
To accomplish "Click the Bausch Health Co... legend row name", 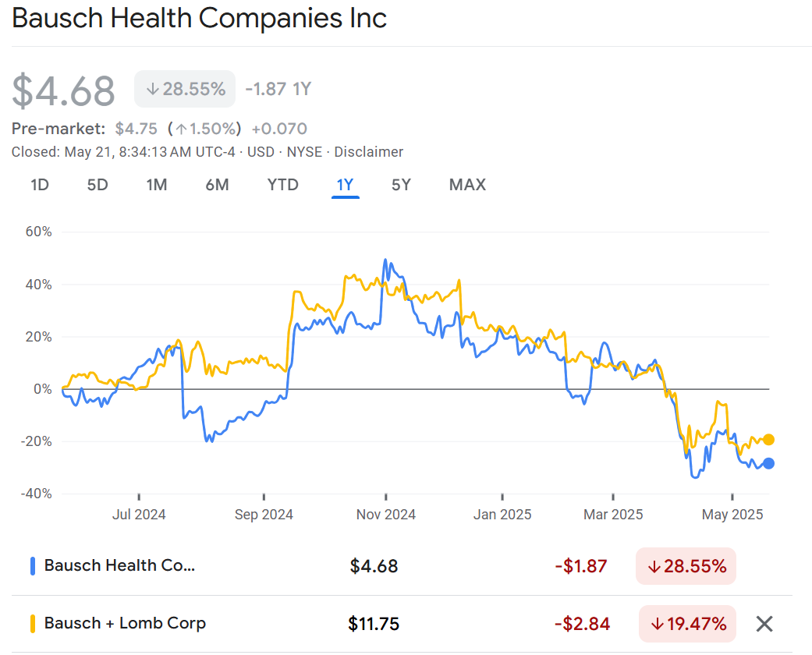I will pos(119,566).
